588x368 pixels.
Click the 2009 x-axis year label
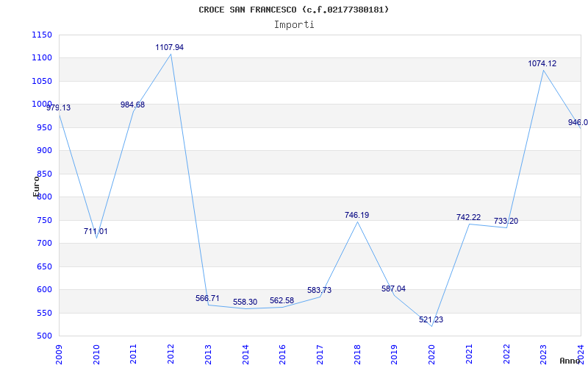coord(59,354)
